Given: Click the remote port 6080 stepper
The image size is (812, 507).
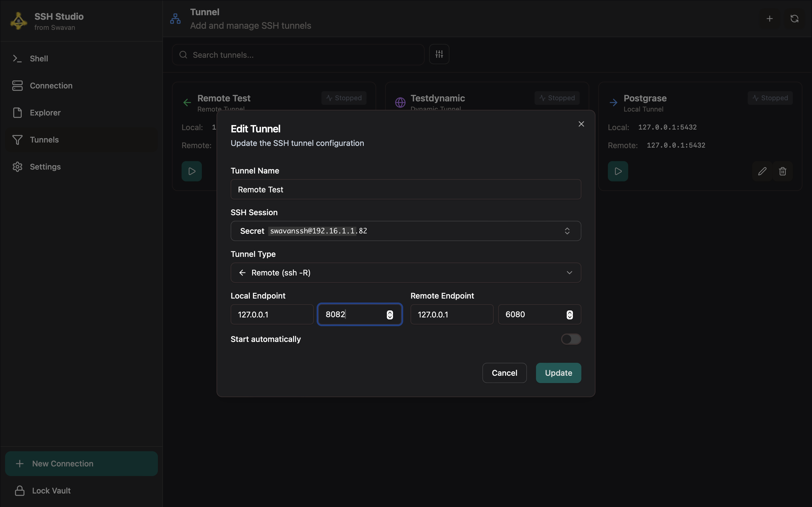Looking at the screenshot, I should click(x=570, y=315).
